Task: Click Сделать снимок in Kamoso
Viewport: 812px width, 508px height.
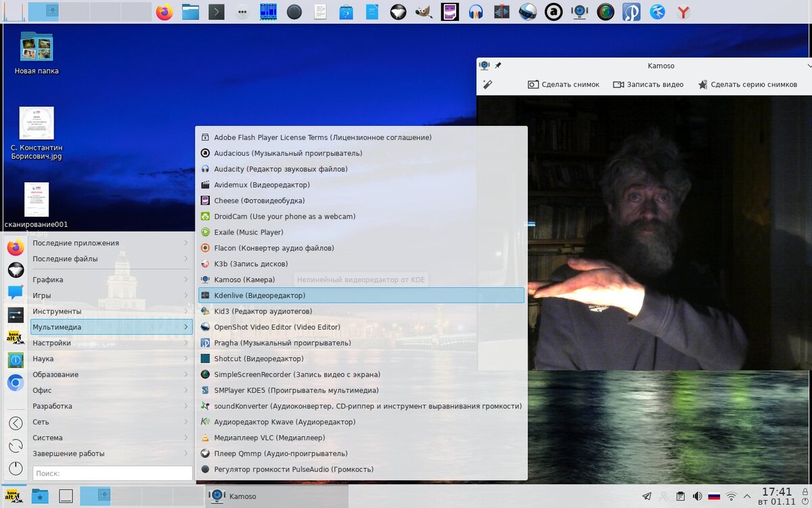Action: point(564,85)
